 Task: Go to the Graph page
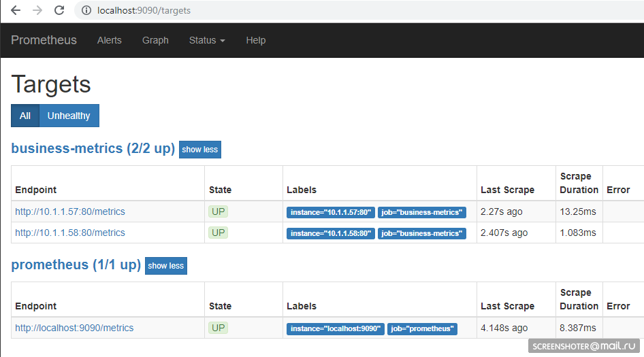coord(155,40)
